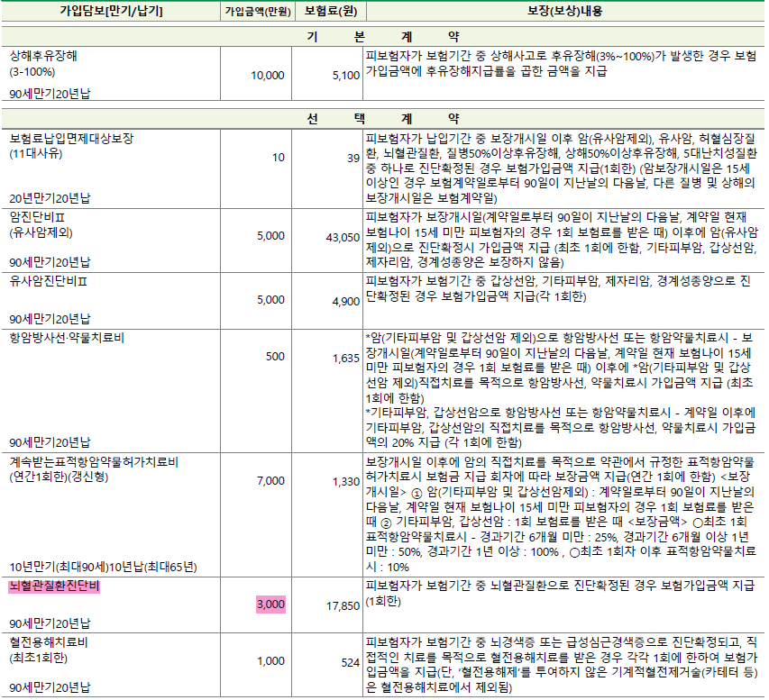Click the 기본계약 section heading

click(x=382, y=37)
